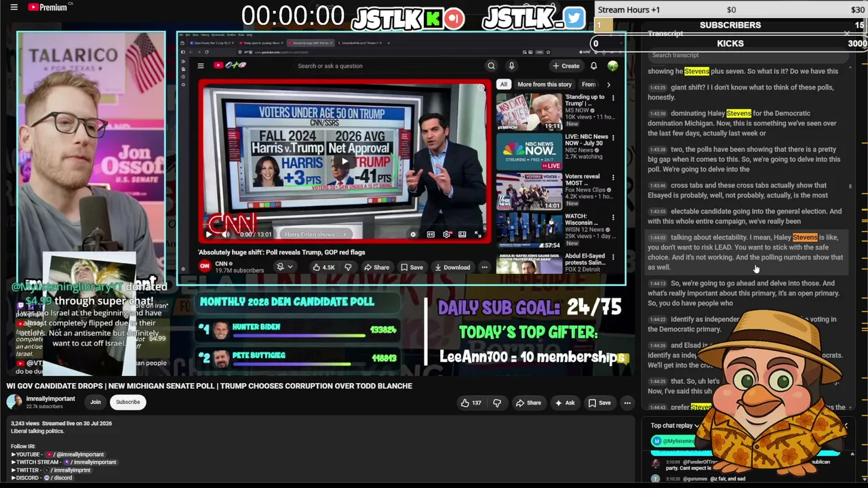Toggle autoplay switch on embedded CNN video
This screenshot has width=868, height=488.
(x=413, y=235)
